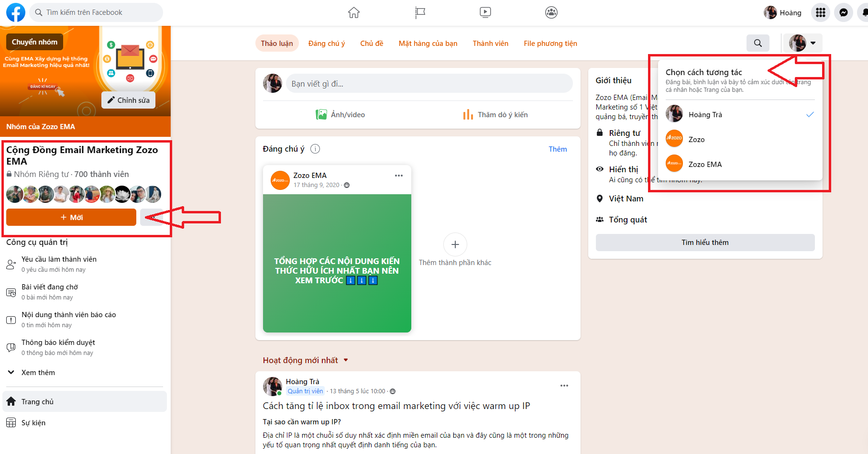Open the interact-as avatar dropdown

click(802, 43)
